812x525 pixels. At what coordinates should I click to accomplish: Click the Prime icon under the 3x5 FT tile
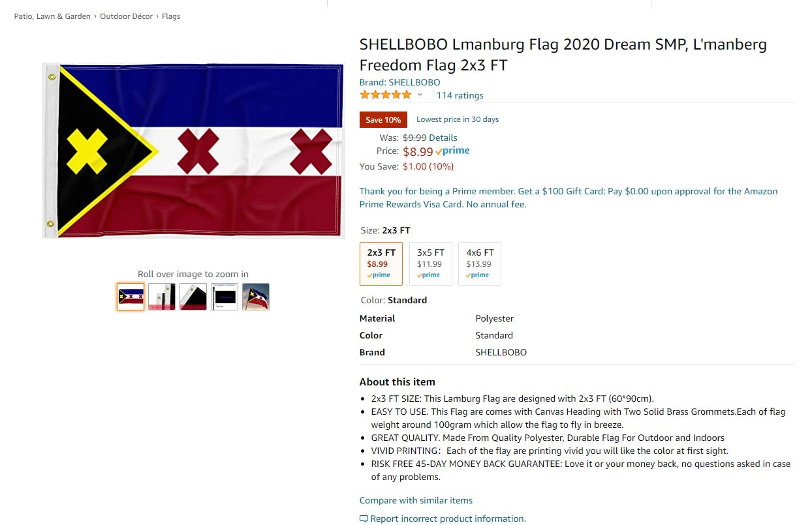pyautogui.click(x=430, y=275)
